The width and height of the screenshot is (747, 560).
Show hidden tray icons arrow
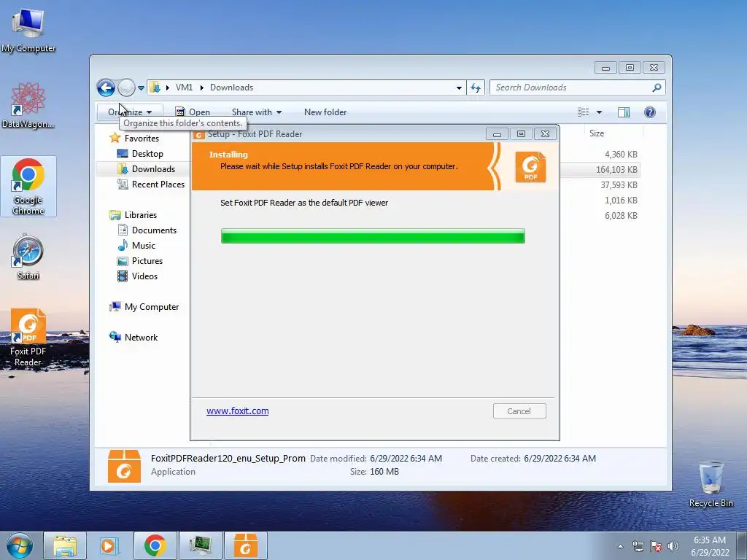coord(620,547)
